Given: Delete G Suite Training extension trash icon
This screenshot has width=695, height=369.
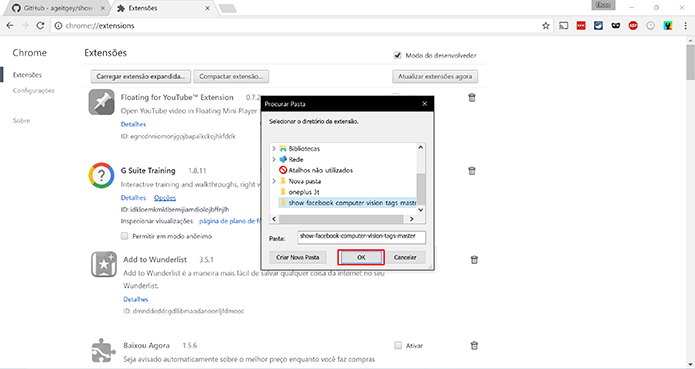Looking at the screenshot, I should (472, 171).
